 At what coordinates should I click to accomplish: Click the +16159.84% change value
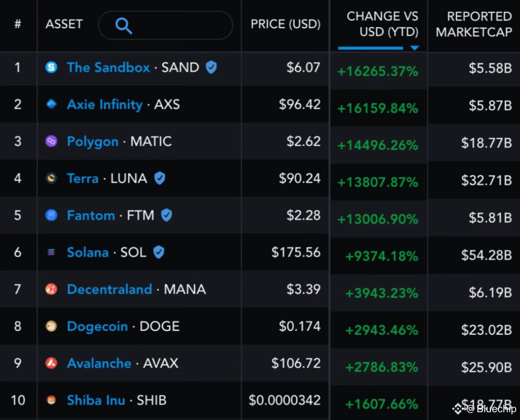[378, 108]
